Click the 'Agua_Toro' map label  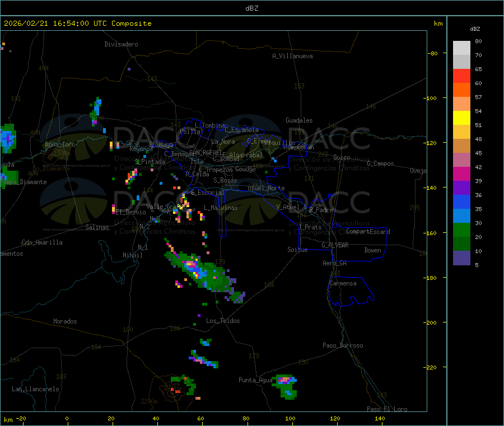coord(60,144)
